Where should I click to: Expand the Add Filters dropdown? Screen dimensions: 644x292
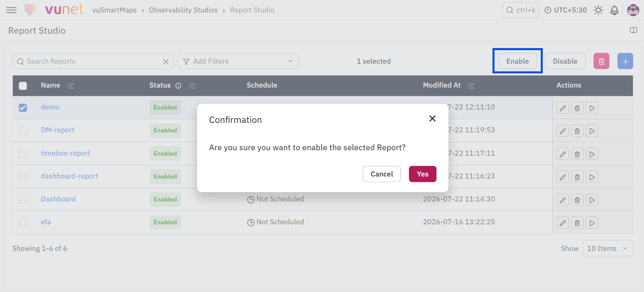pyautogui.click(x=238, y=61)
